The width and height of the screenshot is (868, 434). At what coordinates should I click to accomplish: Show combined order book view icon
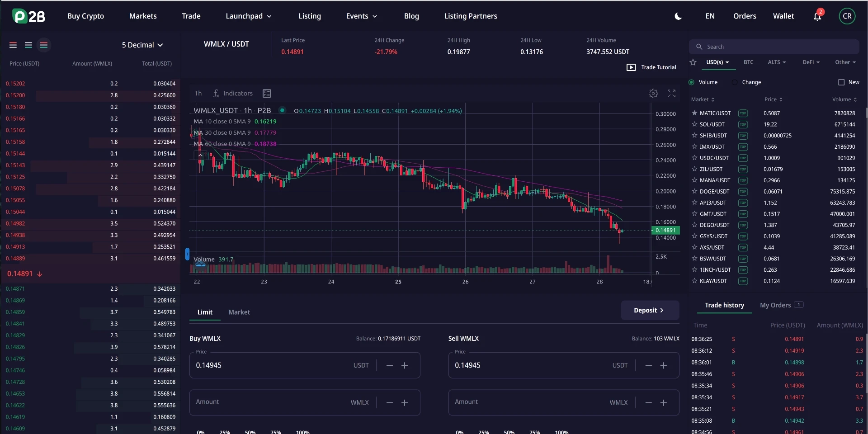click(44, 45)
